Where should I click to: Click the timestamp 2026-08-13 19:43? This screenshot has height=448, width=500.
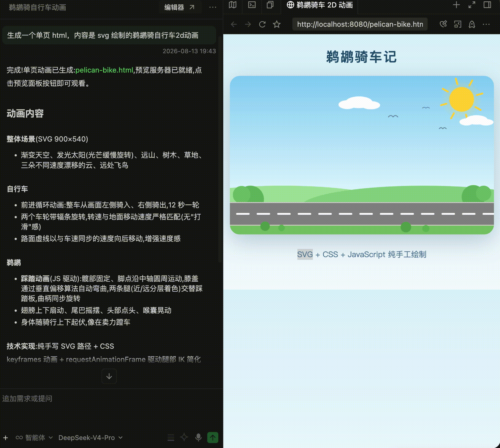pyautogui.click(x=189, y=51)
